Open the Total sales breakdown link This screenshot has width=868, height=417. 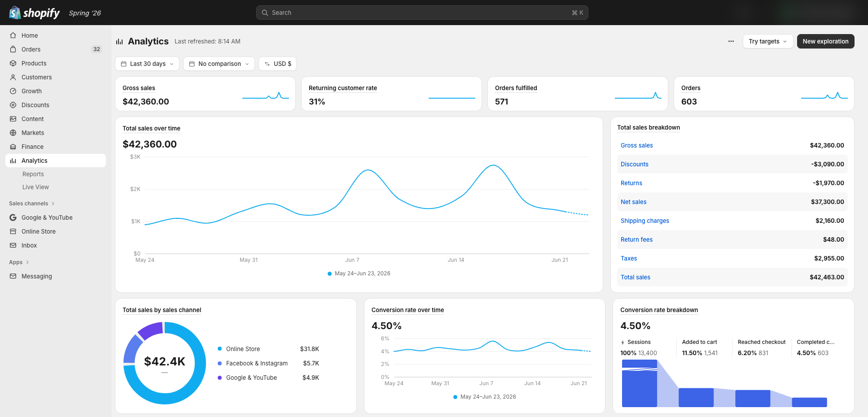tap(635, 277)
